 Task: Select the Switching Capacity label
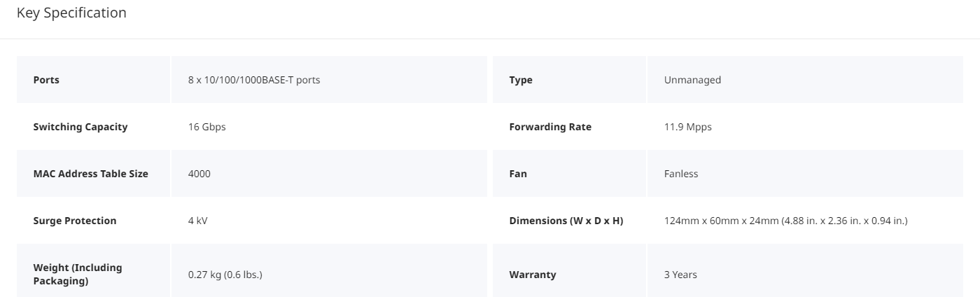[80, 127]
